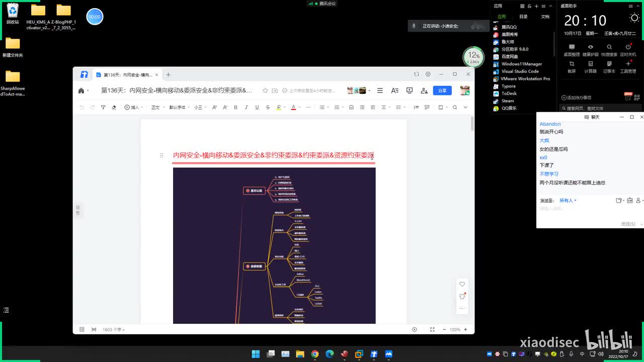The width and height of the screenshot is (644, 362).
Task: Start presentation mode icon in header
Action: [x=410, y=90]
